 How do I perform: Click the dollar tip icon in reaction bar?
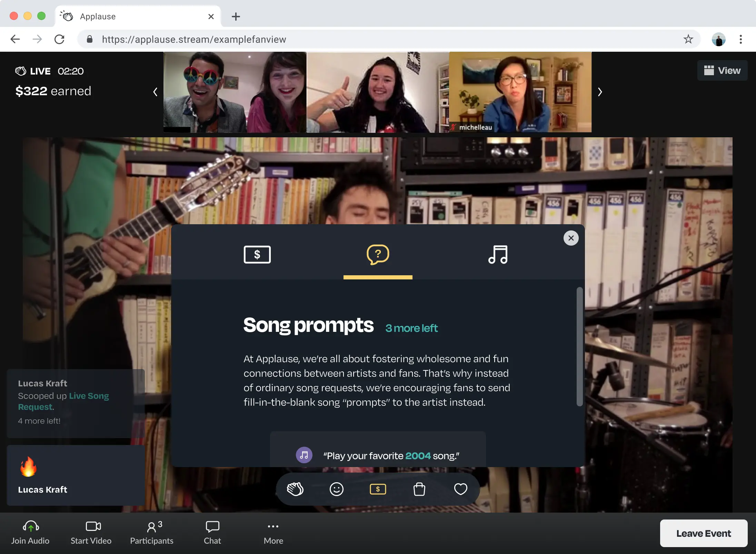pos(378,489)
